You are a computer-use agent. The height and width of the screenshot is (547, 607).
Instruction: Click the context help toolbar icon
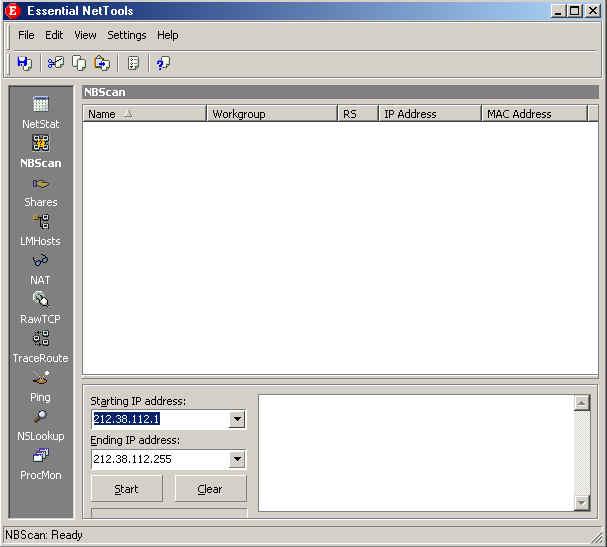(x=163, y=63)
